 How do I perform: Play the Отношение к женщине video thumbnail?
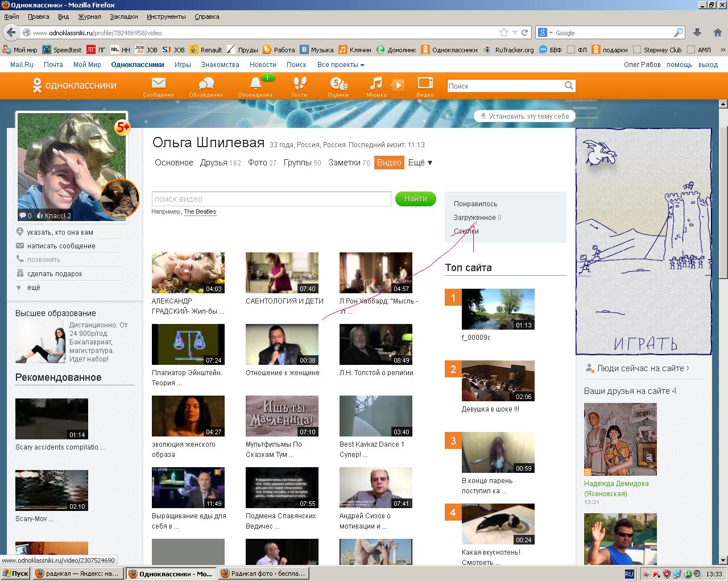point(282,344)
